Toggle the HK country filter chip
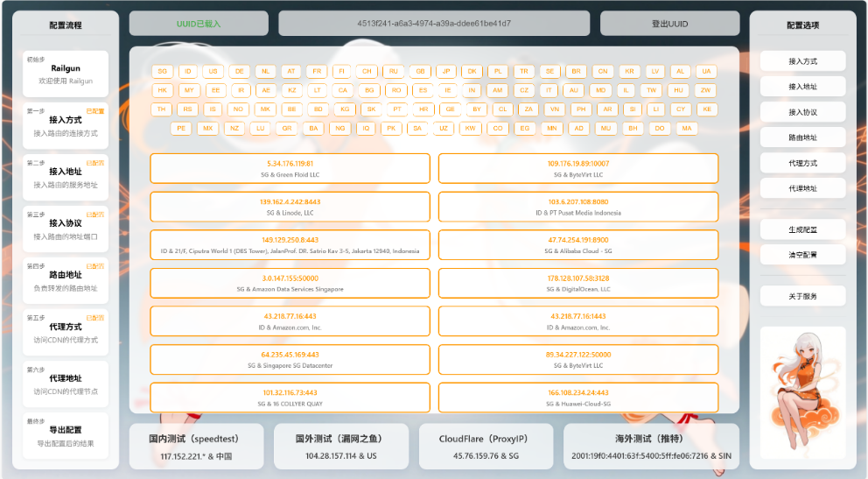 click(x=162, y=90)
